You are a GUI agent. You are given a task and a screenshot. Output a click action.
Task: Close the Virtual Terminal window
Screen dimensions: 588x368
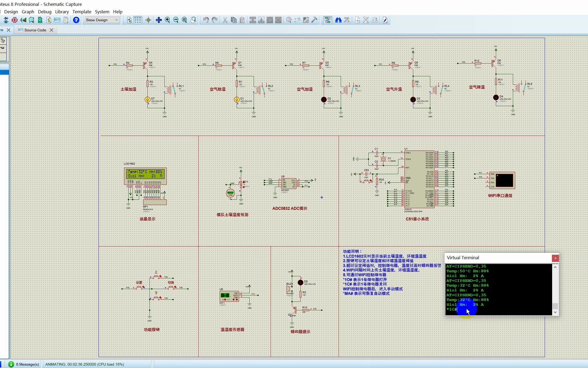[x=555, y=258]
